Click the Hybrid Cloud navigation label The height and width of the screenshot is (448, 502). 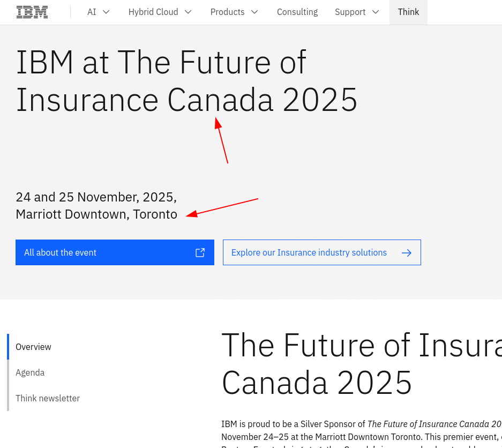[153, 12]
